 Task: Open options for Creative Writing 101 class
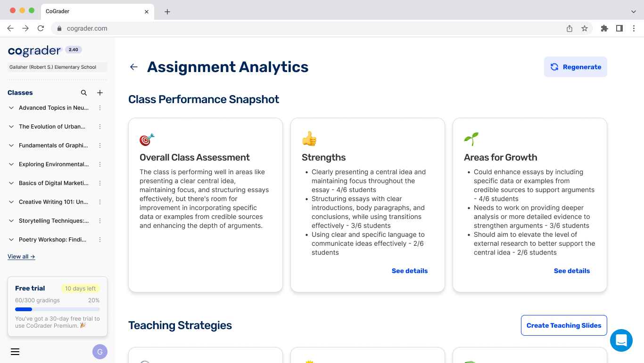point(100,202)
